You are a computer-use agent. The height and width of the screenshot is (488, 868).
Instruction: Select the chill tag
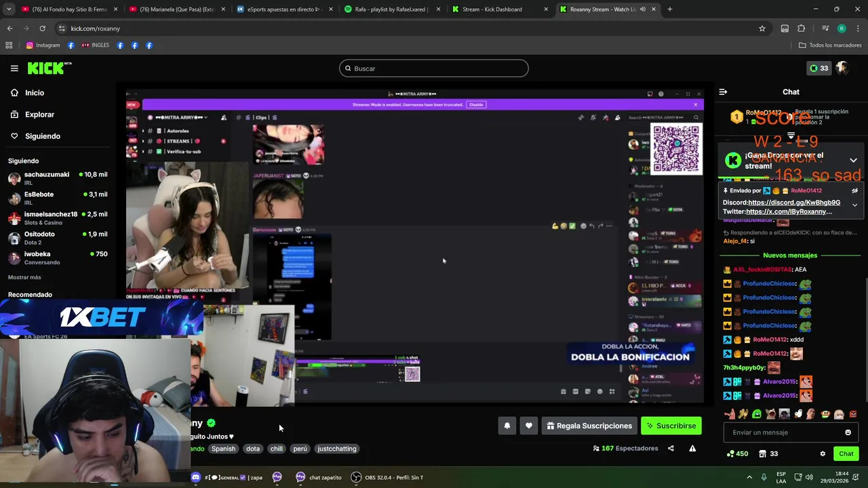coord(277,449)
